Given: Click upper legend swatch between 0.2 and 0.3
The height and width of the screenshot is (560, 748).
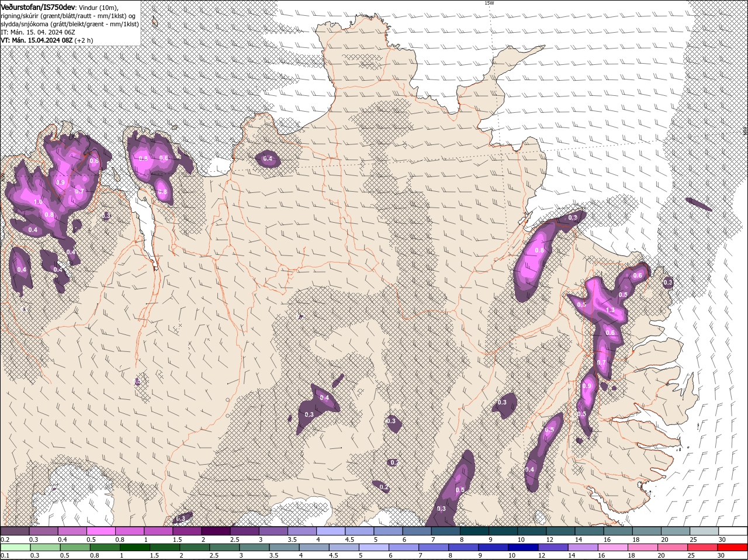Looking at the screenshot, I should [x=15, y=531].
